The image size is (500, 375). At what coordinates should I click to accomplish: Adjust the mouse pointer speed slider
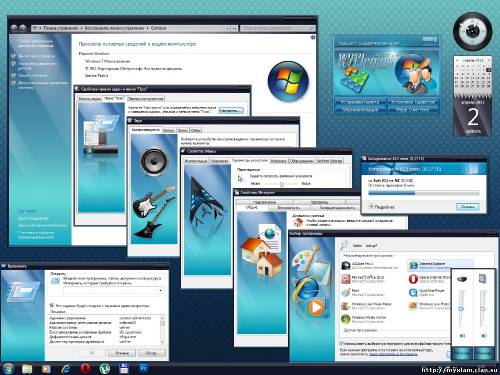point(281,184)
